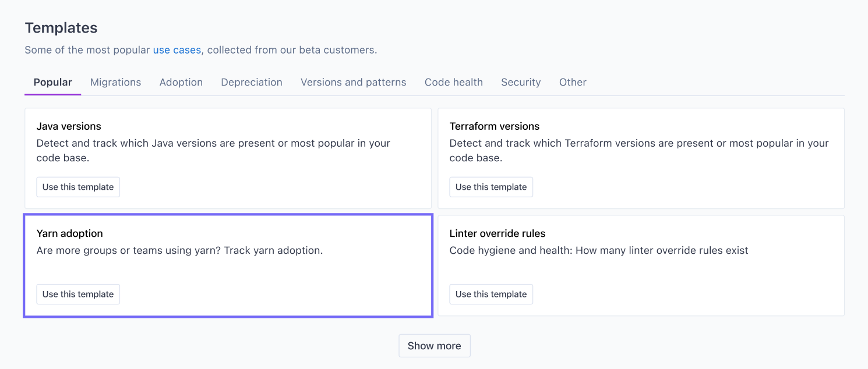The height and width of the screenshot is (369, 868).
Task: Open the Versions and patterns tab
Action: (x=353, y=82)
